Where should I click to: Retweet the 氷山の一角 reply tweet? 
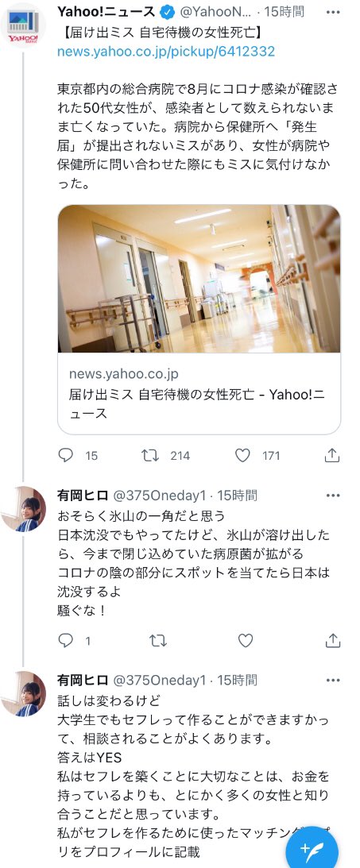(158, 641)
